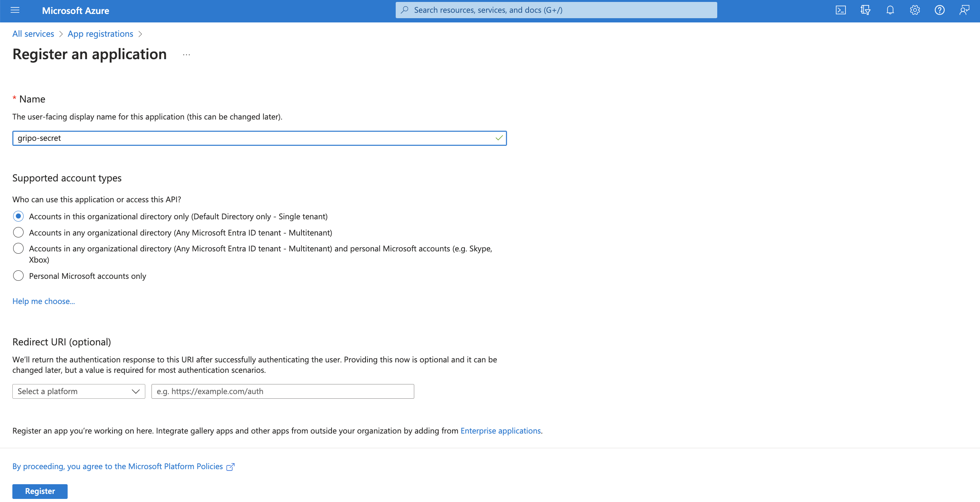Expand the Select a platform dropdown
The height and width of the screenshot is (502, 980).
[78, 391]
